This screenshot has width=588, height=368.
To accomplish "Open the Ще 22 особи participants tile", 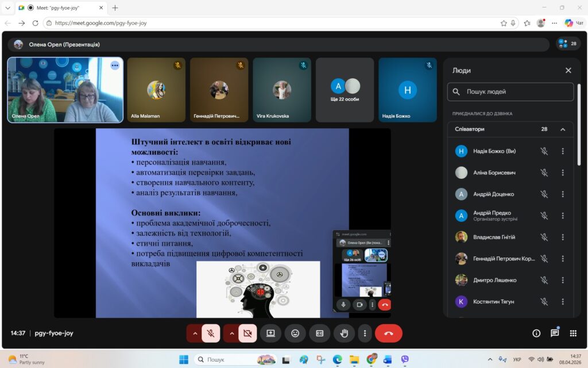I will click(x=345, y=90).
